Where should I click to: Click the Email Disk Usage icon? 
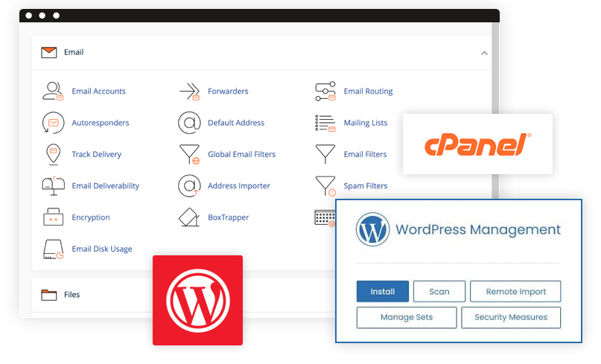(x=53, y=249)
